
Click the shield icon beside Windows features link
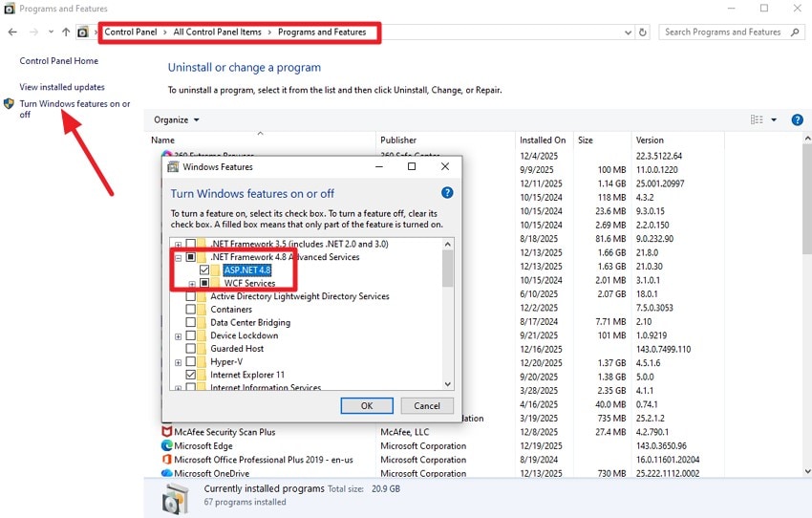[x=9, y=103]
